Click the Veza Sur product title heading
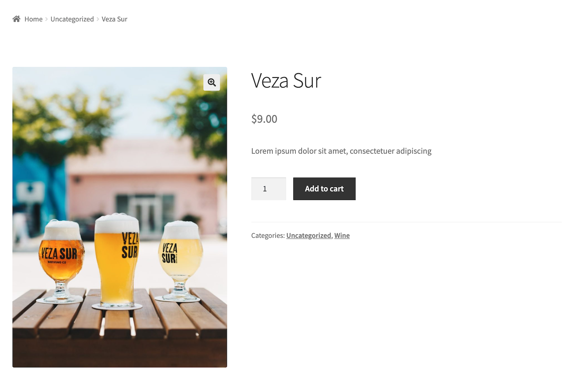This screenshot has width=588, height=389. point(286,81)
